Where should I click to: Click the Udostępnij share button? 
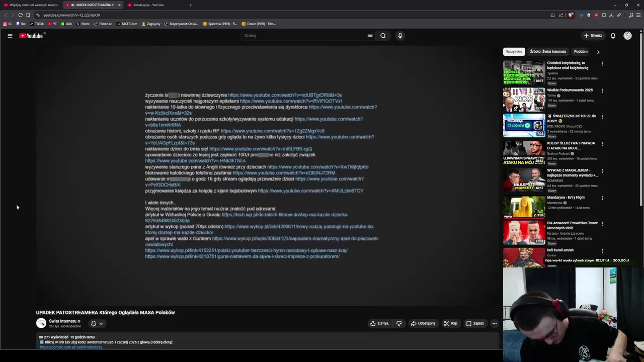click(x=423, y=323)
